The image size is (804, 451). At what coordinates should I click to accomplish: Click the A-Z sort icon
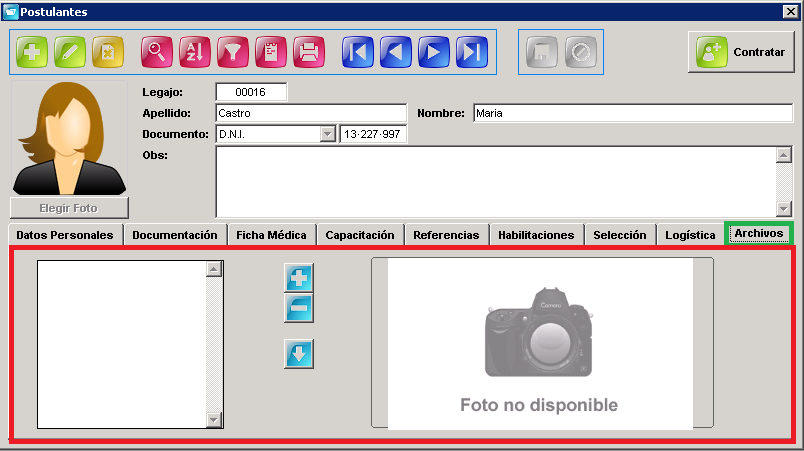[x=195, y=52]
